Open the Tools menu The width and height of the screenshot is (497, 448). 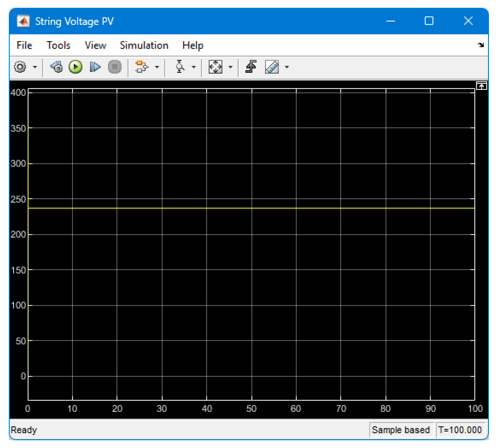(58, 45)
